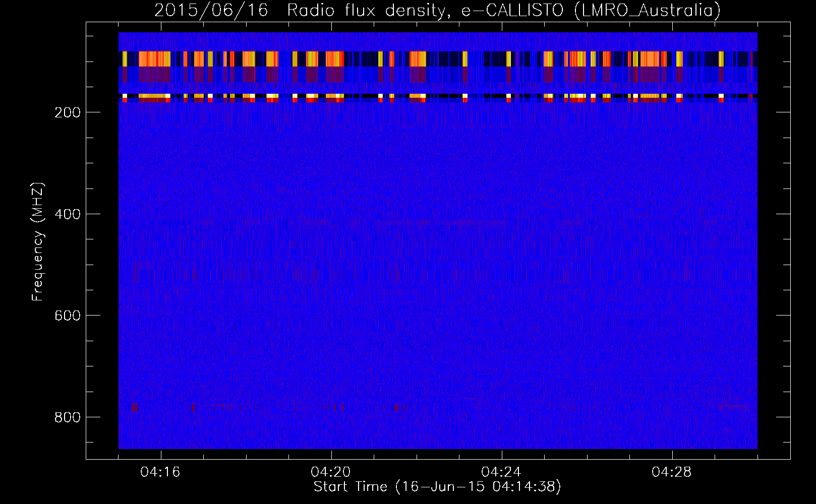The image size is (816, 504).
Task: Click the "Start Time (16-Jun-15 04:14:38)" label
Action: (437, 487)
